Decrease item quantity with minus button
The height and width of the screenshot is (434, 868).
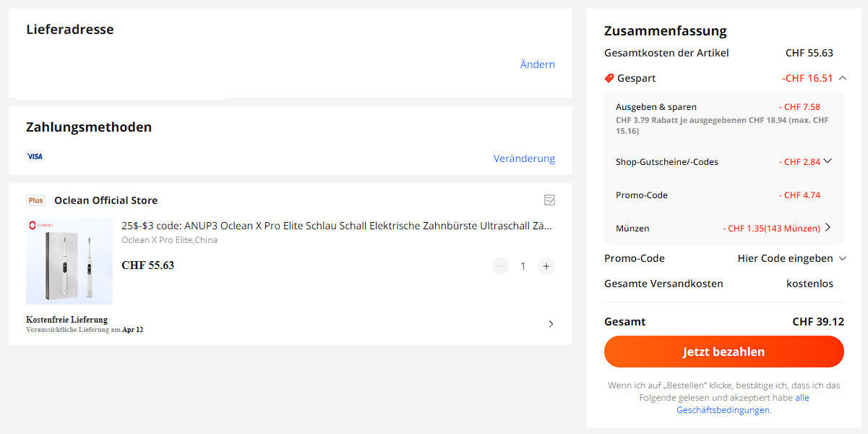tap(500, 266)
